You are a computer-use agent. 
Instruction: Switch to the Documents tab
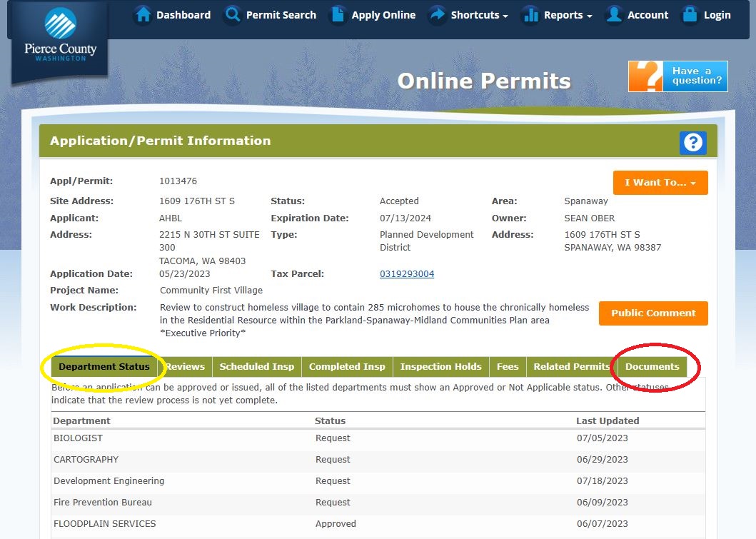652,367
